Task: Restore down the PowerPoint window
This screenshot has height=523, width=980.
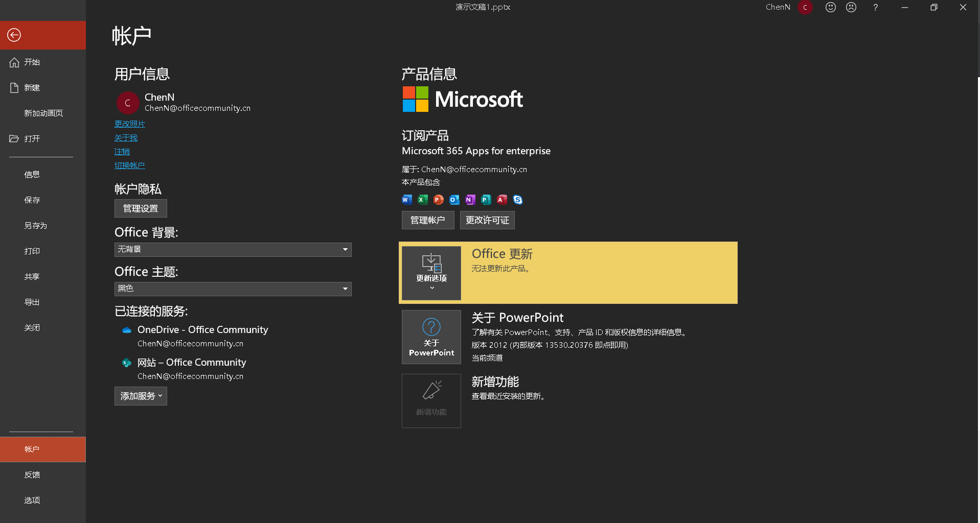Action: coord(934,7)
